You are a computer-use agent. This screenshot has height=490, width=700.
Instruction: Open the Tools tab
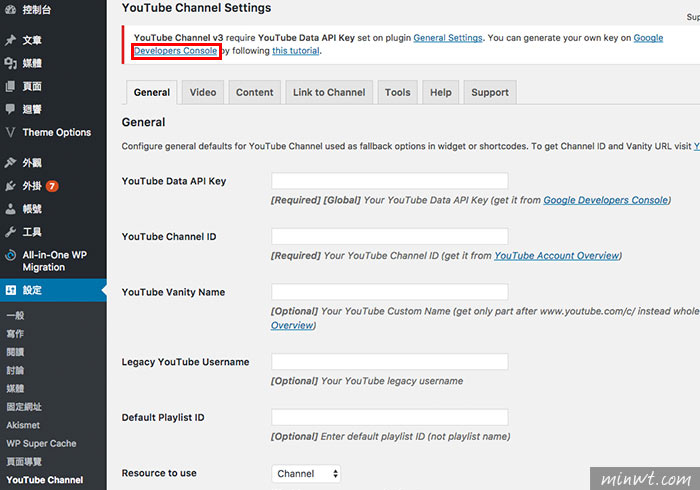tap(397, 92)
